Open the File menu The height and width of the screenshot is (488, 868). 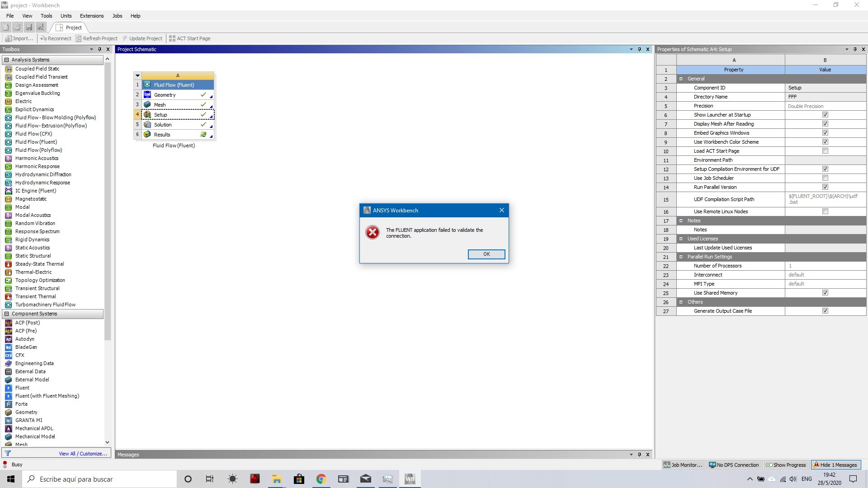[x=10, y=16]
